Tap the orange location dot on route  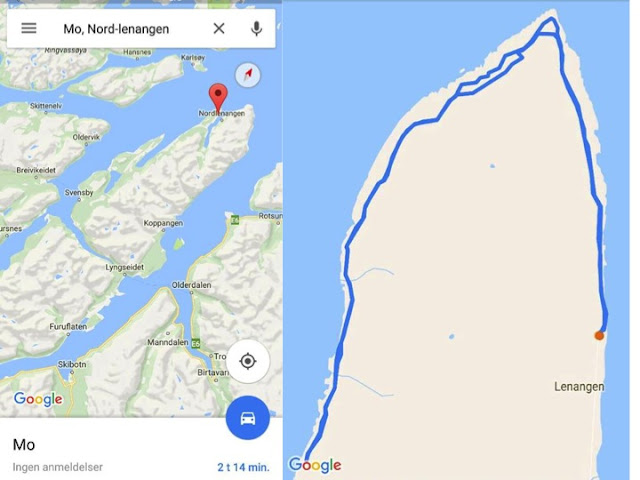(599, 336)
